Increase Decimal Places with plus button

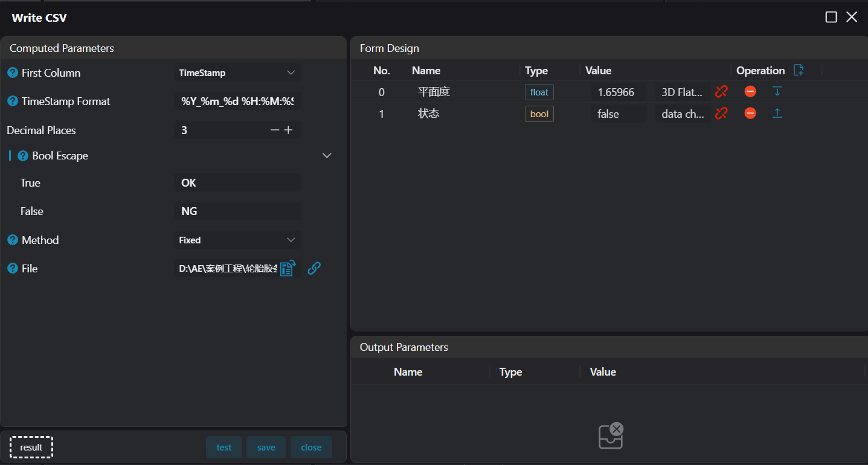(x=289, y=130)
